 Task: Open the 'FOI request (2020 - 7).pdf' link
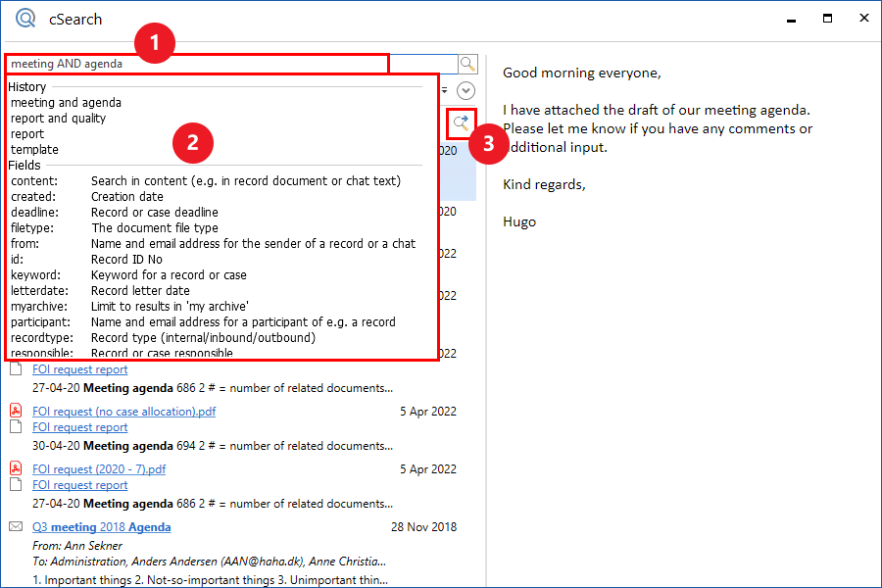point(99,469)
